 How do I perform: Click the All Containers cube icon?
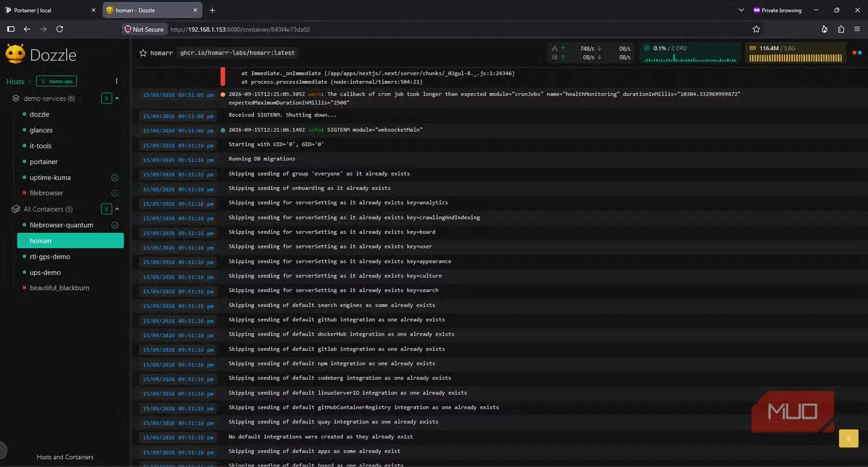pyautogui.click(x=16, y=209)
